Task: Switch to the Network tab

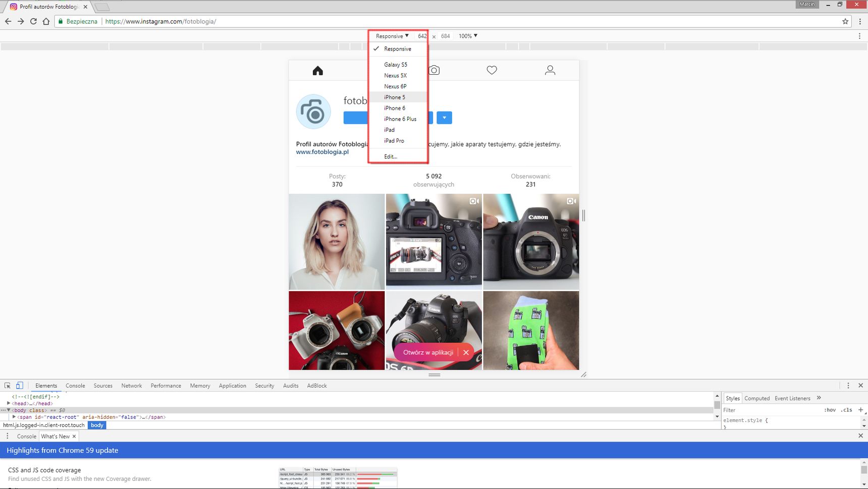Action: (x=132, y=385)
